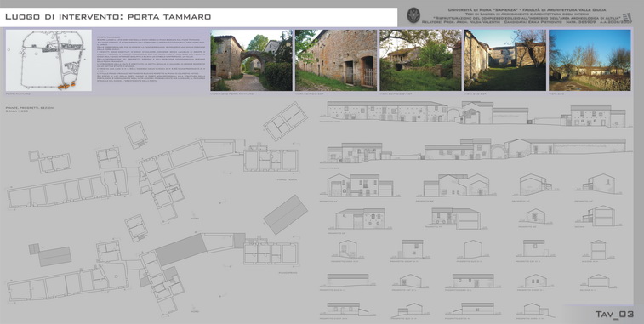
Task: Click the dark gray tilted roof rectangle
Action: [x=286, y=214]
